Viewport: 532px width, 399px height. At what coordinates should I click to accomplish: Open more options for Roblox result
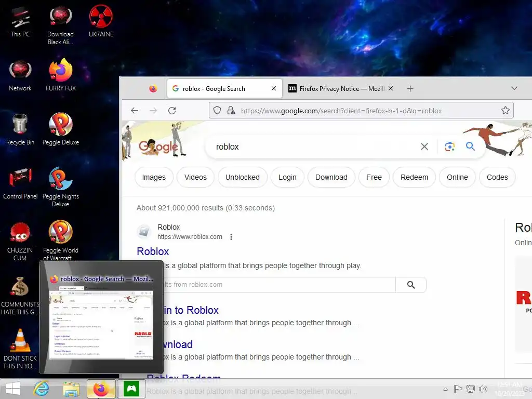[x=231, y=237]
